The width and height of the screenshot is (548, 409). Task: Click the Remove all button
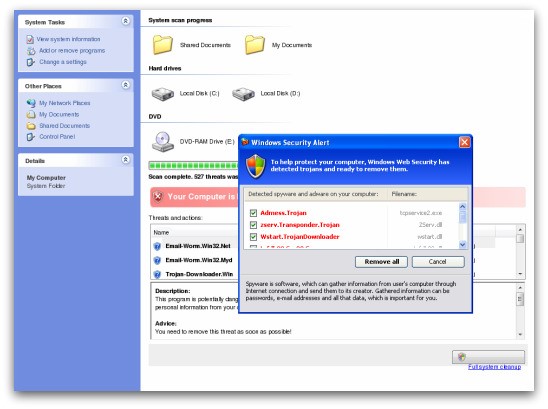pyautogui.click(x=381, y=262)
